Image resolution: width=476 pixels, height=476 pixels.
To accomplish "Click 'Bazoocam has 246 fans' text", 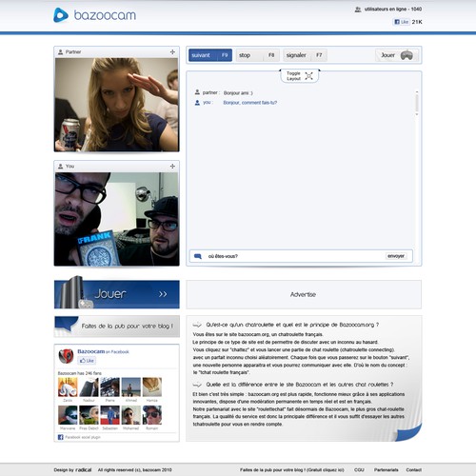I will 80,373.
